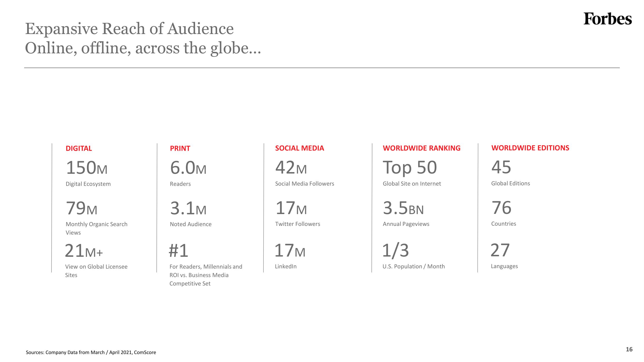Click the 'Twitter Followers' label

[297, 224]
